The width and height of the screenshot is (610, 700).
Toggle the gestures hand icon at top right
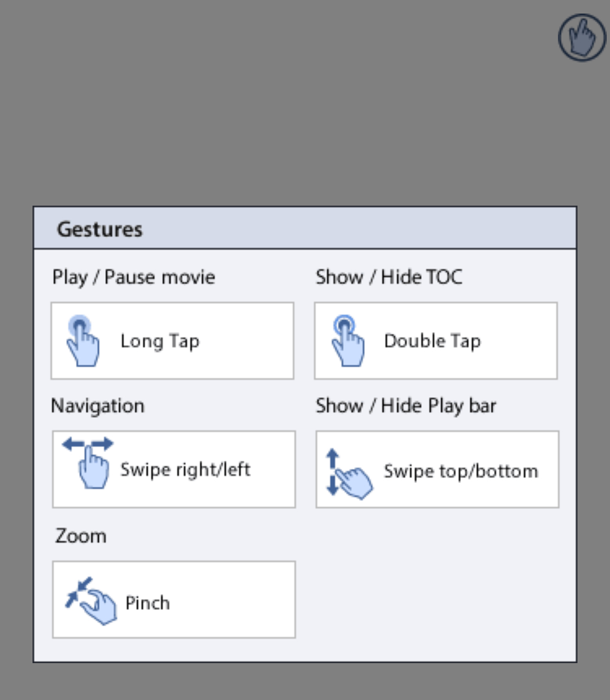582,37
